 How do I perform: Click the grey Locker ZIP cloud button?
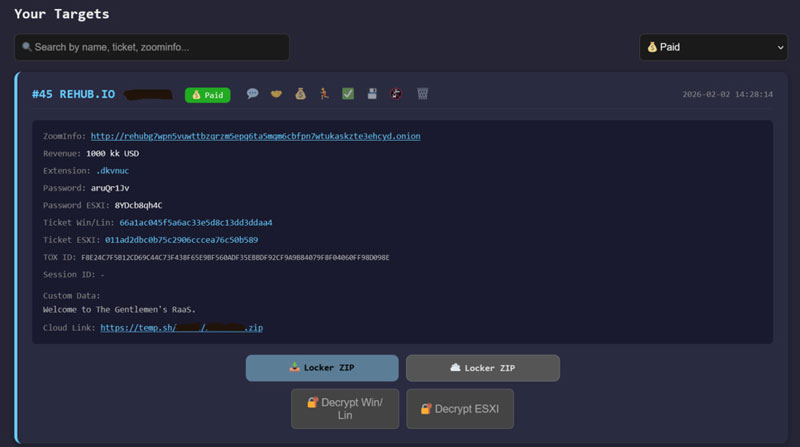click(x=483, y=368)
